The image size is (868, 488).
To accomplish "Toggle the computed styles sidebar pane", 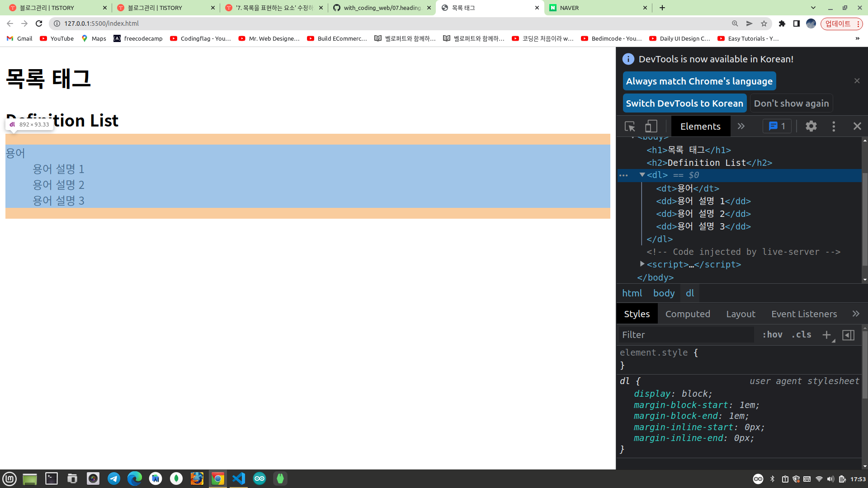I will (x=849, y=335).
